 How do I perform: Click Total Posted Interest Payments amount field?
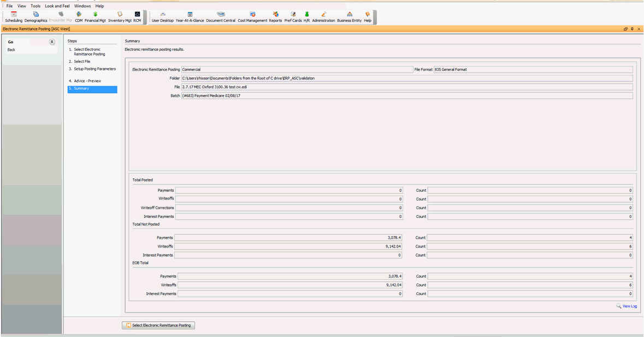[289, 216]
